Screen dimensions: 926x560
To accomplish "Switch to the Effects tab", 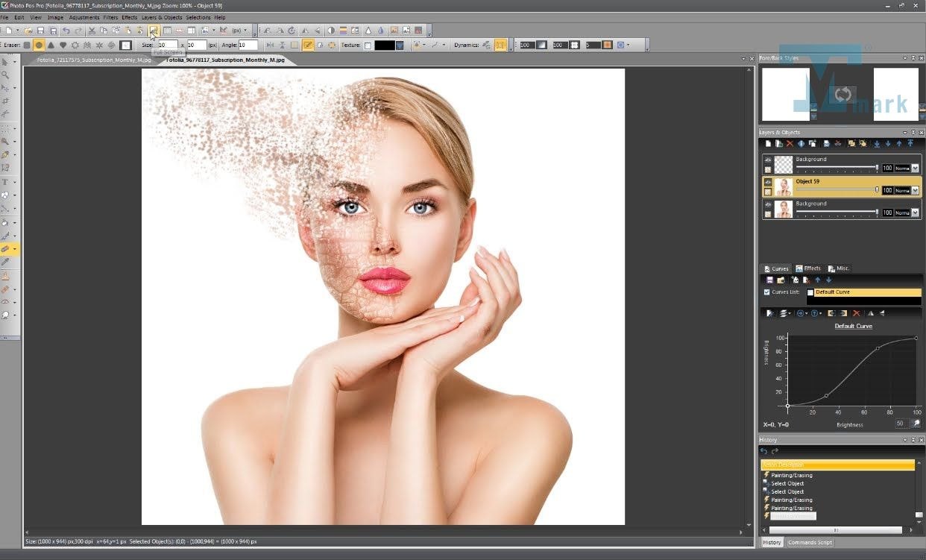I will [808, 268].
